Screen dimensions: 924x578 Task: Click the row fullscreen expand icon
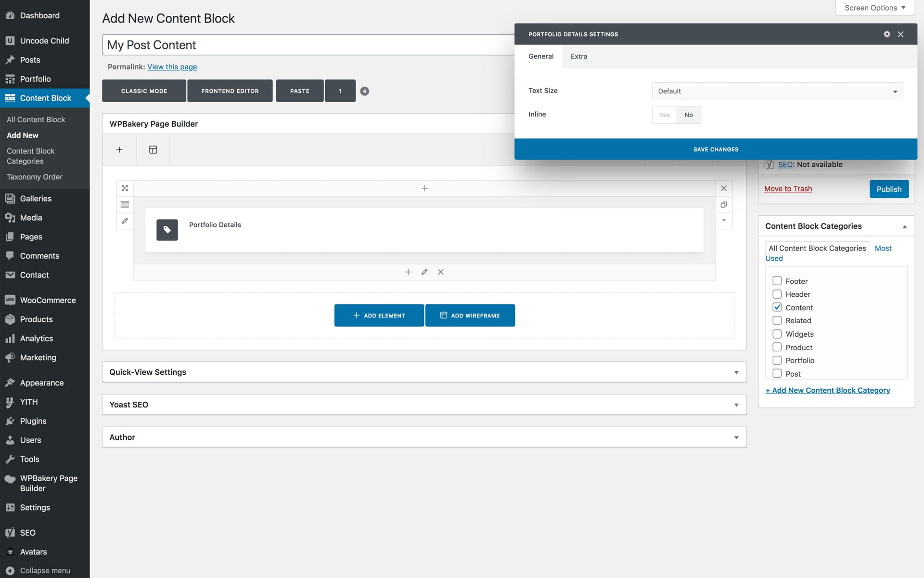(x=125, y=188)
